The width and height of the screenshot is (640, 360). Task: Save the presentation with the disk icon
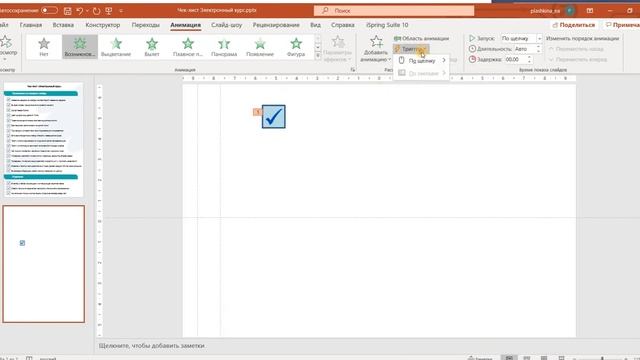(68, 11)
